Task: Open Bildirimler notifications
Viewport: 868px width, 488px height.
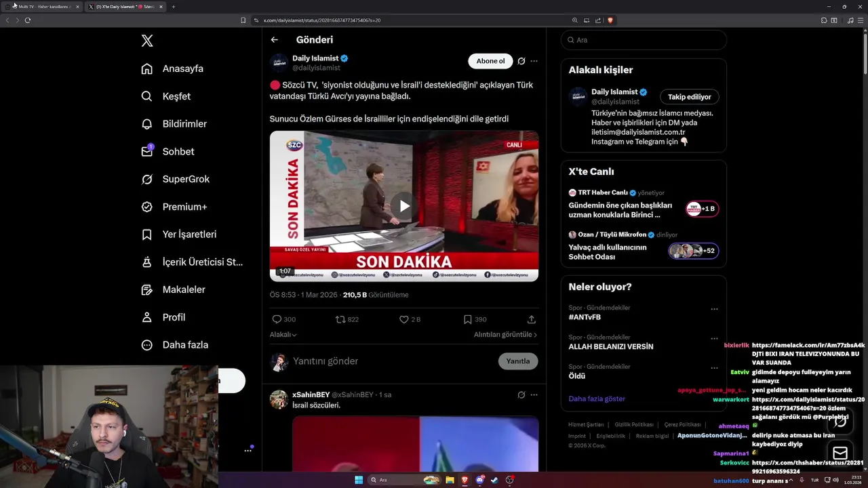Action: 174,124
